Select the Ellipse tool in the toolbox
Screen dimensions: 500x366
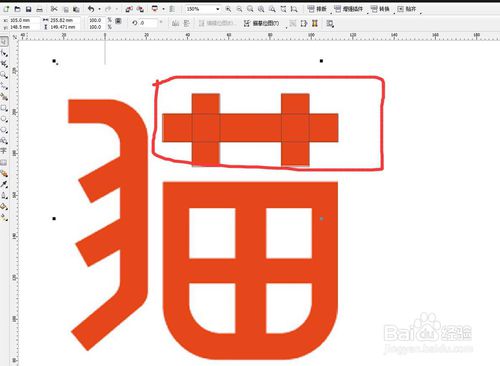pyautogui.click(x=4, y=119)
